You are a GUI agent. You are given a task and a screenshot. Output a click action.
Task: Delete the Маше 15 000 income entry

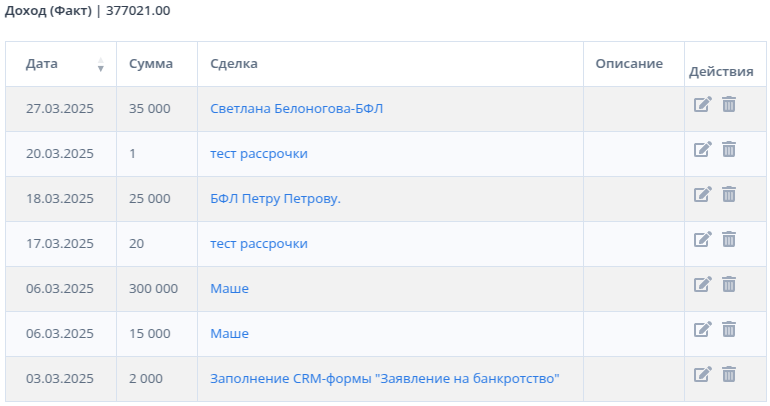click(x=729, y=329)
